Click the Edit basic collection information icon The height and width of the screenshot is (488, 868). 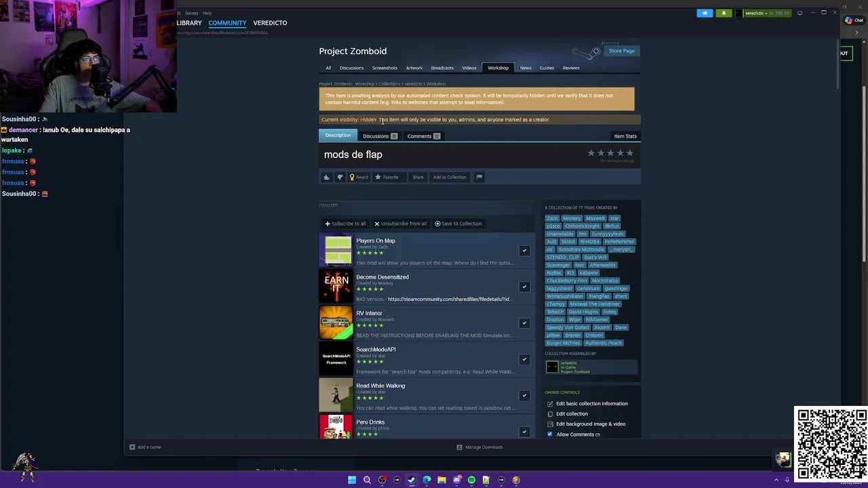pyautogui.click(x=550, y=403)
